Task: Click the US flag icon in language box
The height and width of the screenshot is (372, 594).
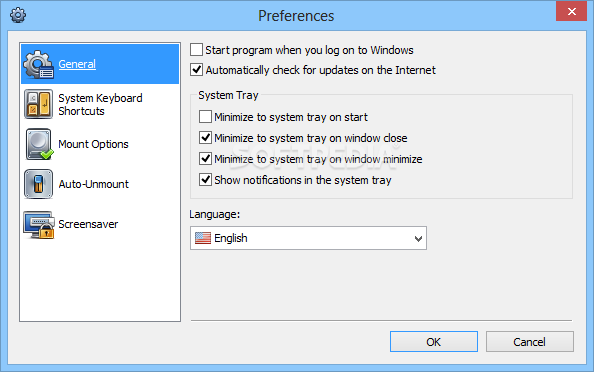Action: click(x=203, y=238)
